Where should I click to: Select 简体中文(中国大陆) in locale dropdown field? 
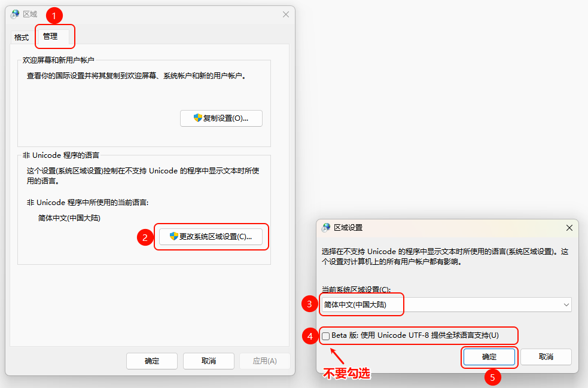click(355, 305)
